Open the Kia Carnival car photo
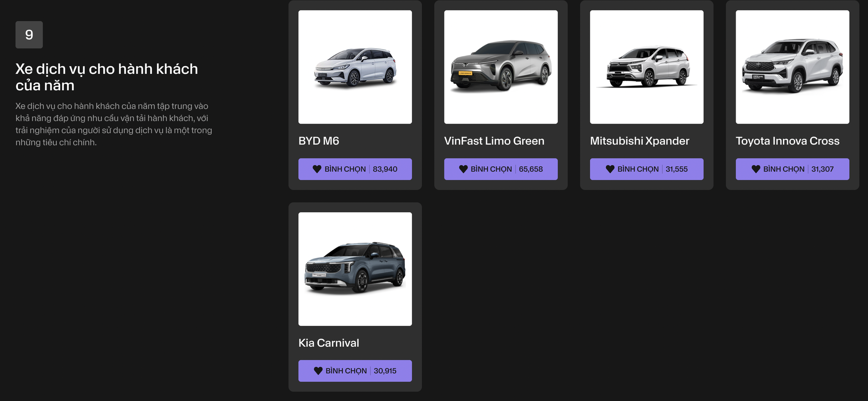The height and width of the screenshot is (401, 868). pyautogui.click(x=355, y=269)
